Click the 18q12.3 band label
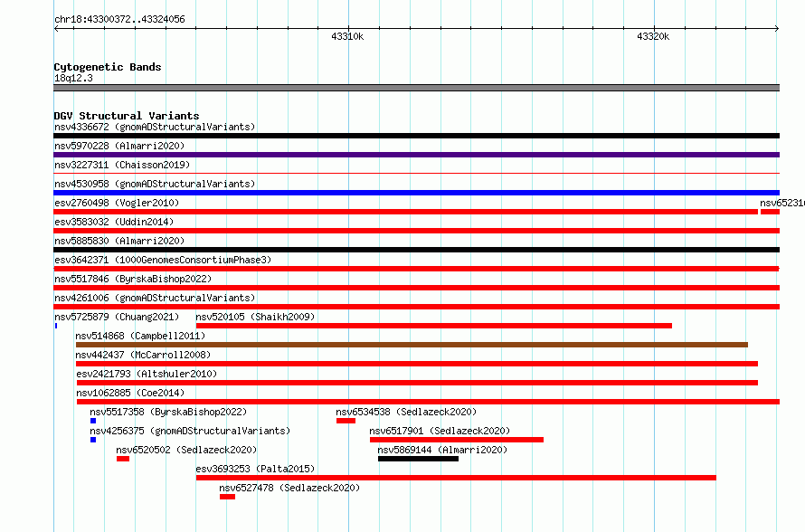The image size is (805, 532). click(73, 78)
